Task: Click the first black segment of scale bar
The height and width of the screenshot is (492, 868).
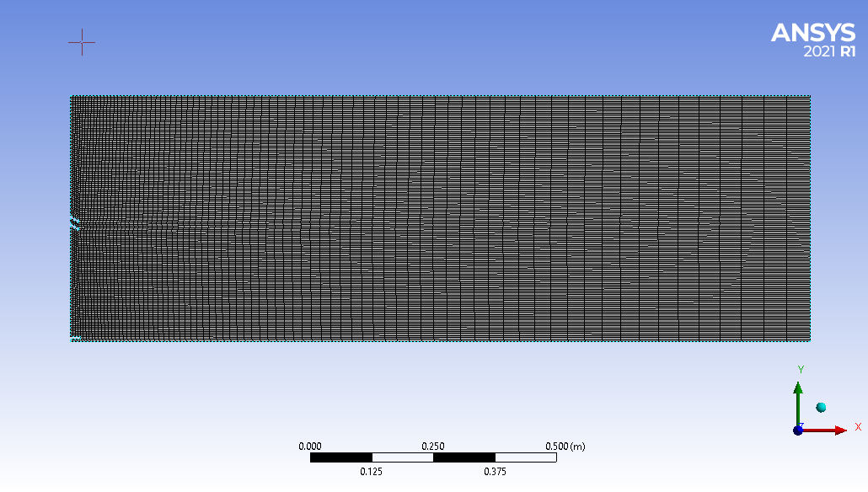Action: tap(340, 457)
